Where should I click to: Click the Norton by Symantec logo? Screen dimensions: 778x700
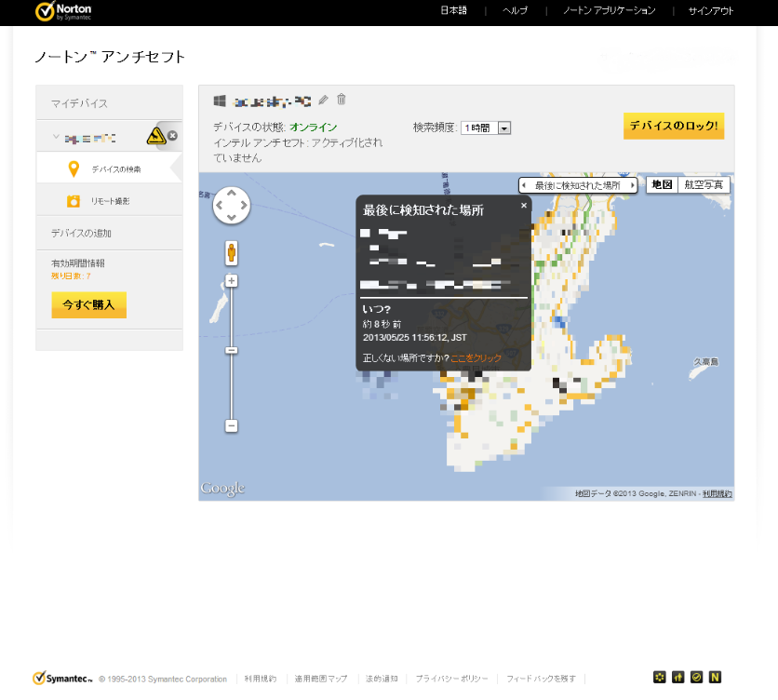tap(63, 11)
